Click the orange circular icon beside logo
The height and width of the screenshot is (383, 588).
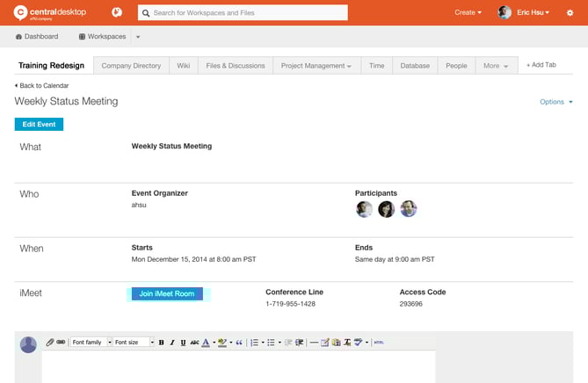(116, 12)
